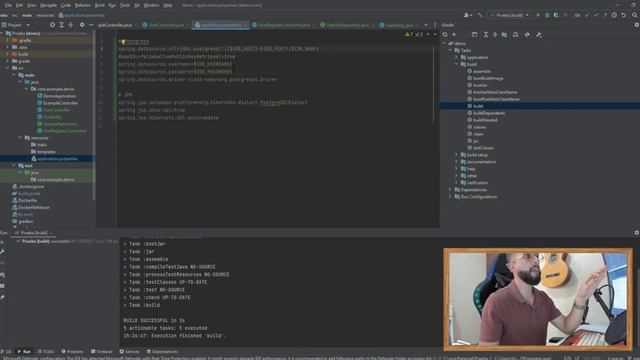Click Git update project arrow icon

coord(587,15)
